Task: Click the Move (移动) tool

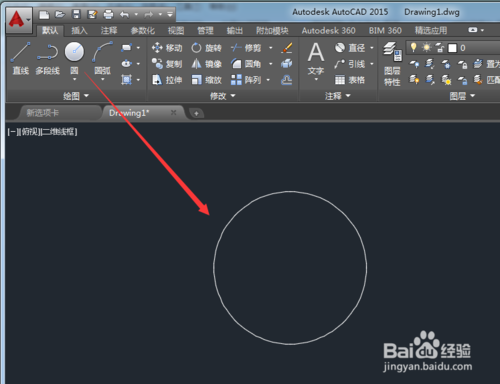Action: tap(167, 48)
